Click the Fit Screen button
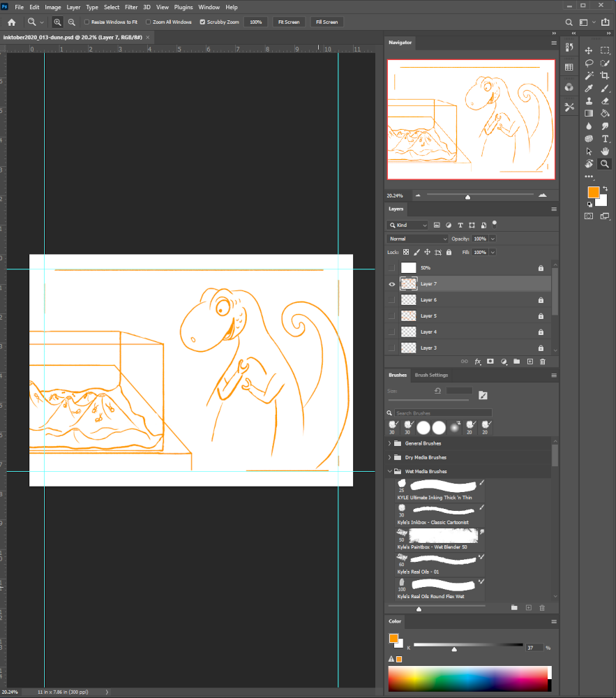Image resolution: width=616 pixels, height=698 pixels. tap(288, 22)
